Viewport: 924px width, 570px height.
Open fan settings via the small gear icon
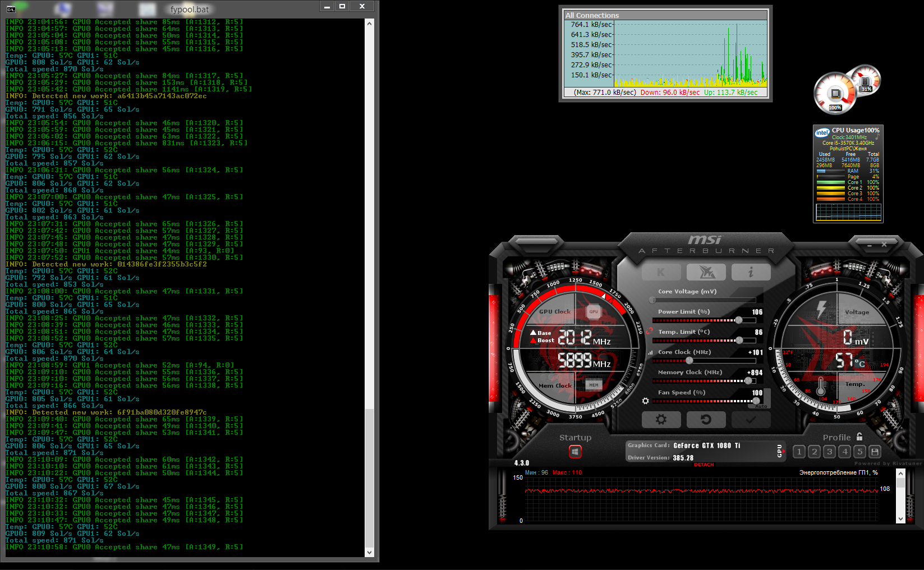point(645,401)
